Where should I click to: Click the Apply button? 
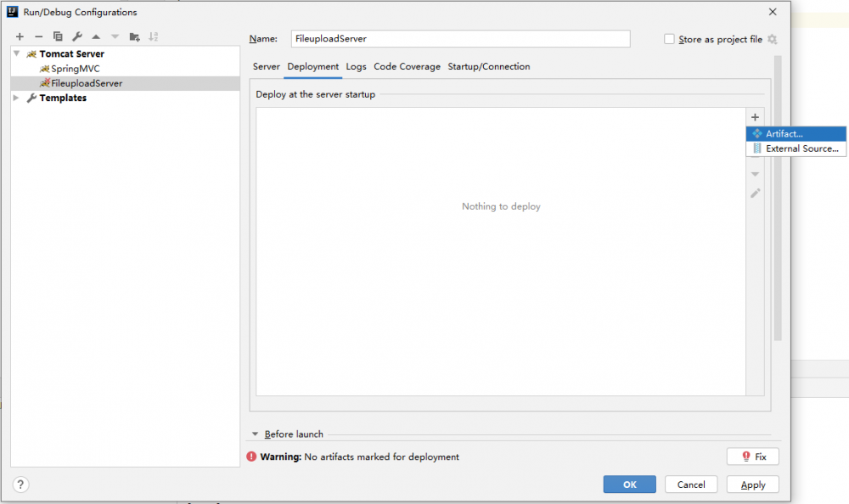tap(752, 484)
